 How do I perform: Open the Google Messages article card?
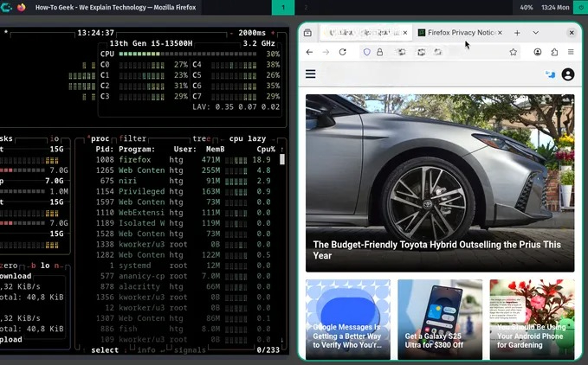tap(347, 319)
